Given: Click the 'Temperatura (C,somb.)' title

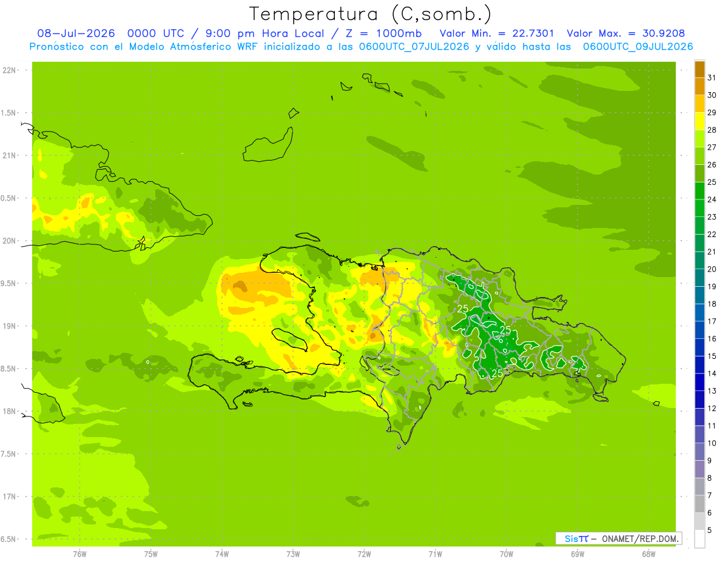Looking at the screenshot, I should coord(370,14).
